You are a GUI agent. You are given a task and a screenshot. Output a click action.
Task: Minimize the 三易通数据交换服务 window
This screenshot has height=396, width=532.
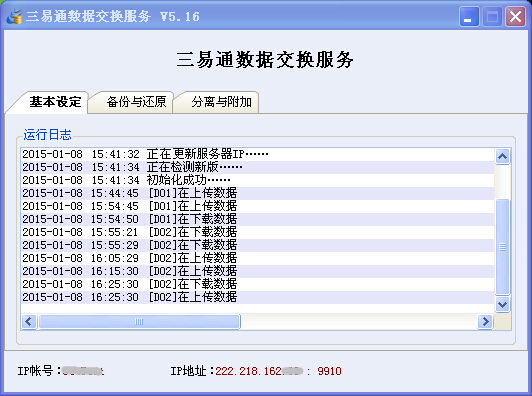[x=469, y=16]
